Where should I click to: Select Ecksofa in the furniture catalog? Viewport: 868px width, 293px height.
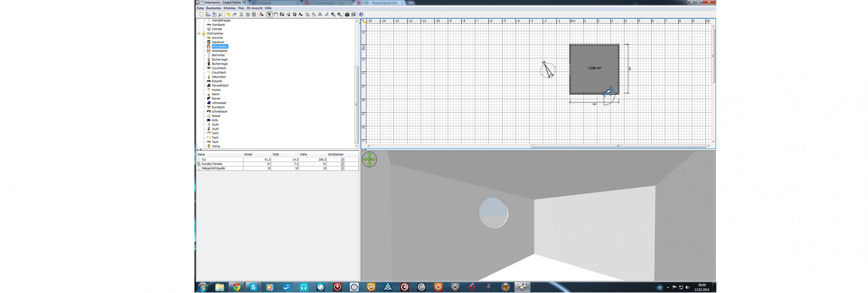(x=217, y=81)
